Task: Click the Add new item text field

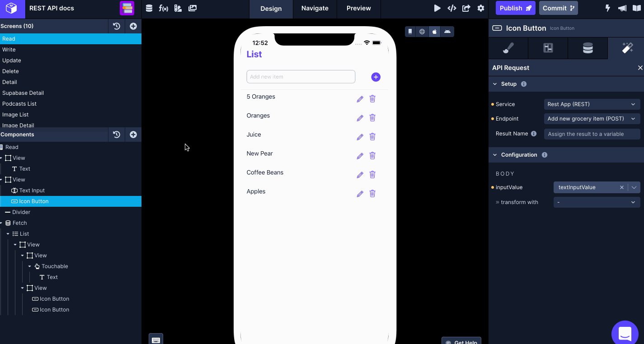Action: click(x=301, y=77)
